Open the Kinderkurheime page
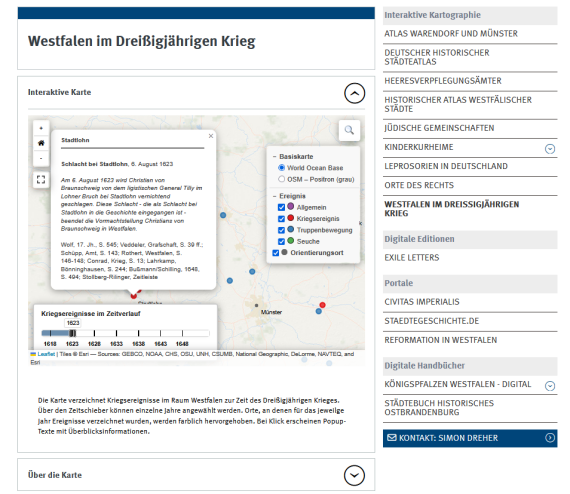 pos(419,147)
